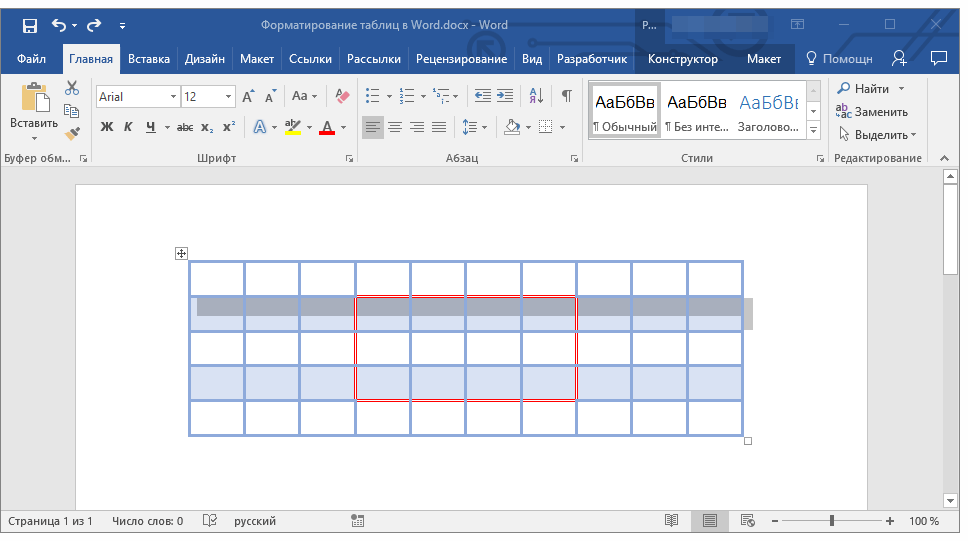
Task: Click the Cut scissors icon
Action: click(72, 89)
